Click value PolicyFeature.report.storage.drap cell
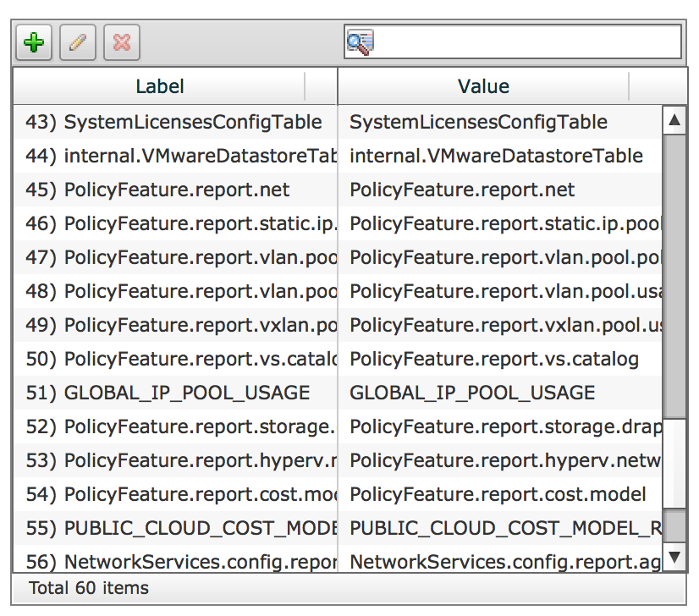Viewport: 699px width, 616px height. pos(500,427)
